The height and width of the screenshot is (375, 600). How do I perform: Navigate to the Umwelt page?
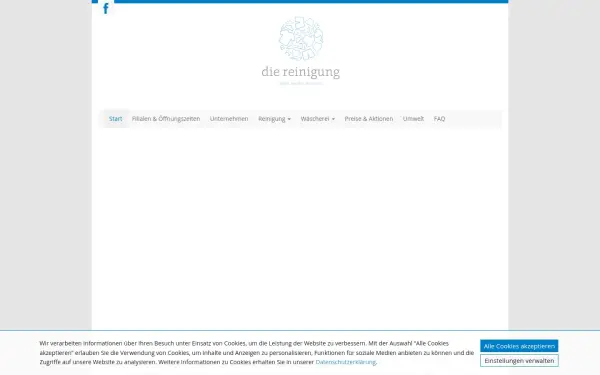[x=413, y=119]
